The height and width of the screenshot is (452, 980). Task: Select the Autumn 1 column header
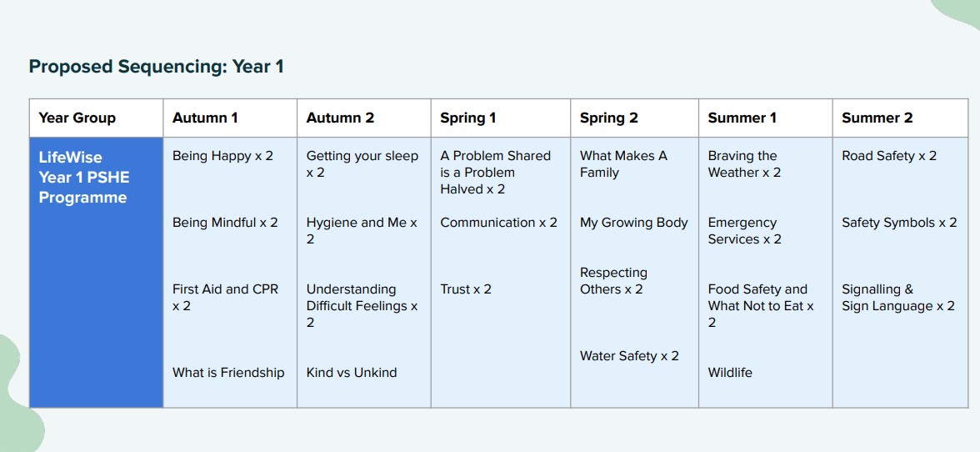(205, 118)
